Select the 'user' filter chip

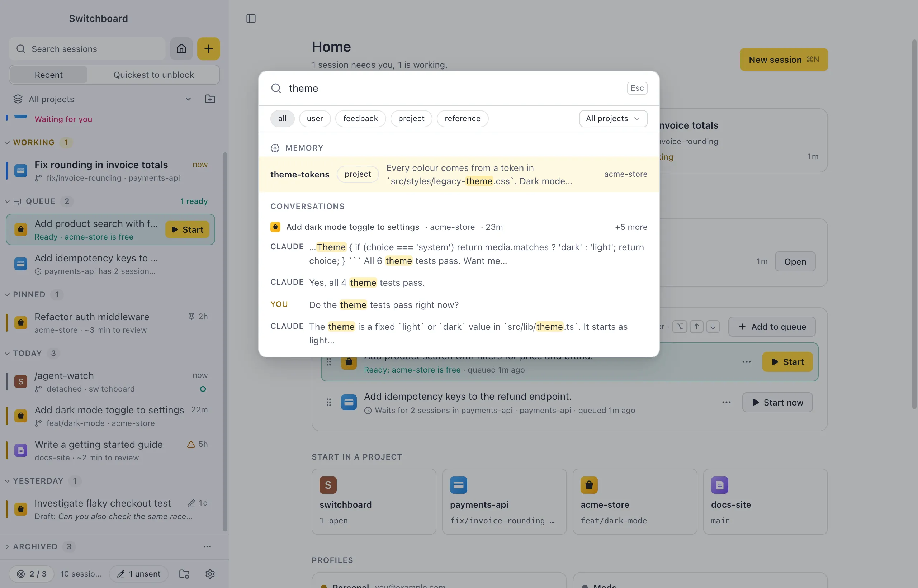[x=314, y=118]
